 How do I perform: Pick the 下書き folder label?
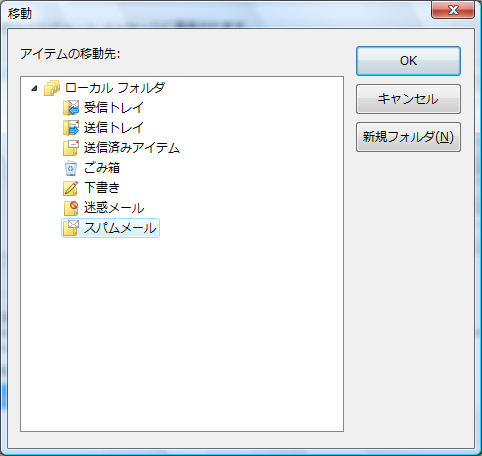click(x=102, y=188)
